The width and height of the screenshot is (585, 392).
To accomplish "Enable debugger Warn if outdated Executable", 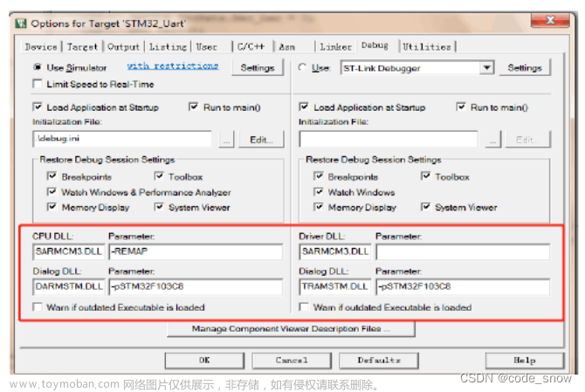I will pos(304,307).
